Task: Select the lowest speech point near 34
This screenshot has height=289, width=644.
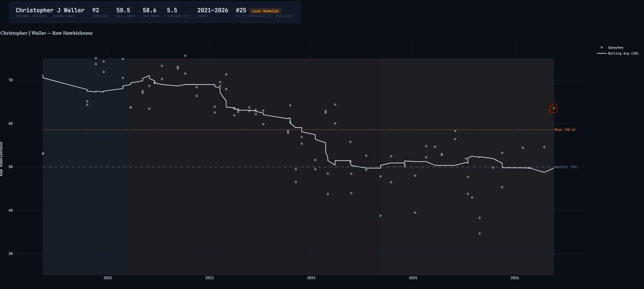Action: (479, 234)
